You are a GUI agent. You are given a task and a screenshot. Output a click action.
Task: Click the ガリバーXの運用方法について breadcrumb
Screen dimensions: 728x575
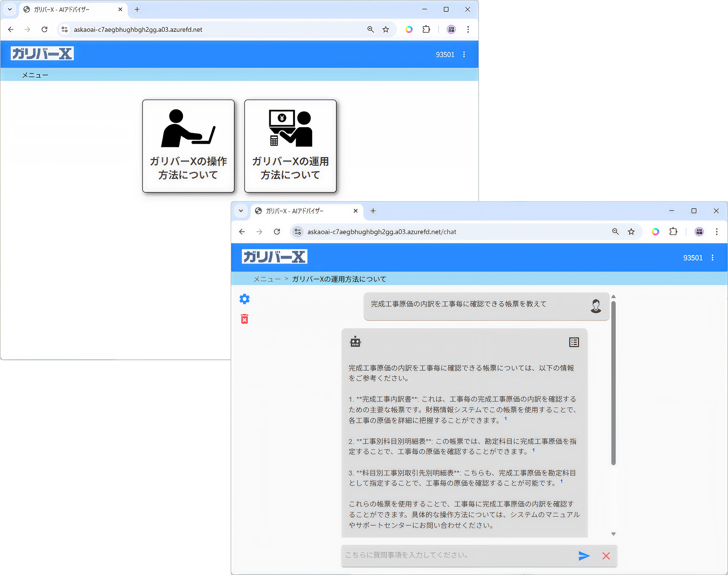click(339, 279)
